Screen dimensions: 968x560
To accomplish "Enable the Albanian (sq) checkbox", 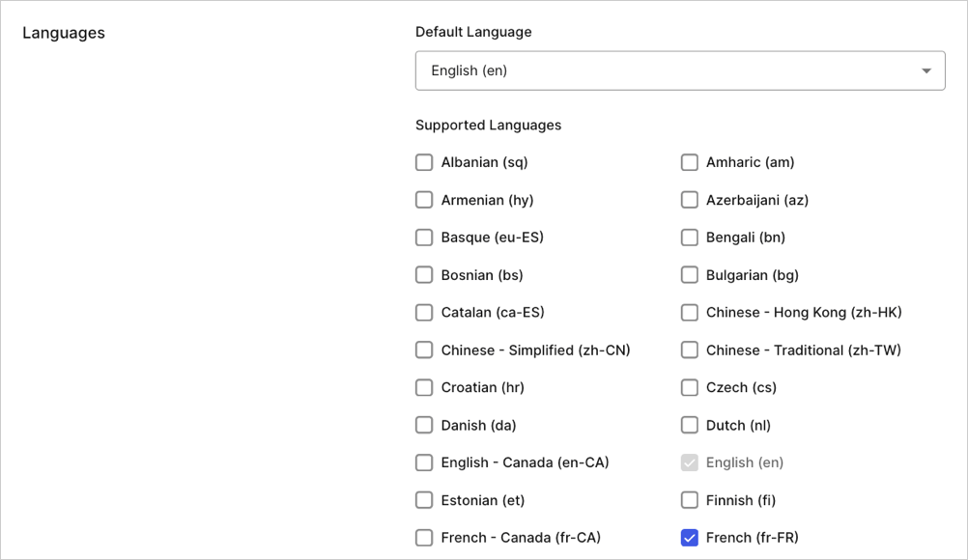I will click(424, 162).
